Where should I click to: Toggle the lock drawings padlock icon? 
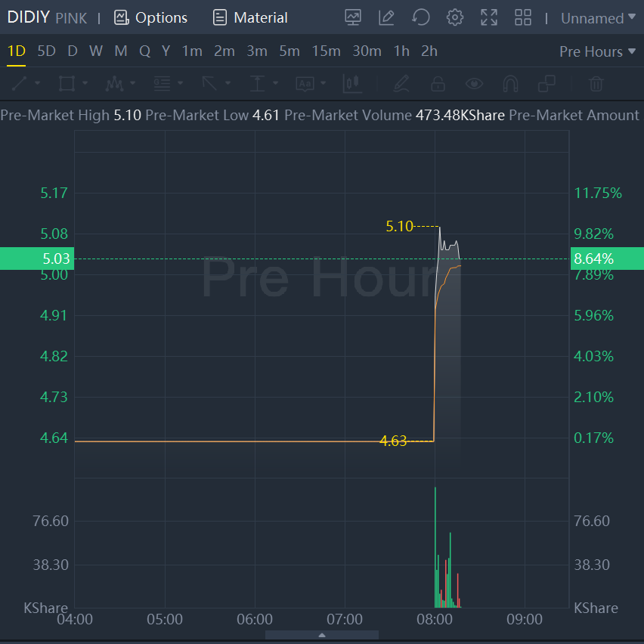point(438,83)
